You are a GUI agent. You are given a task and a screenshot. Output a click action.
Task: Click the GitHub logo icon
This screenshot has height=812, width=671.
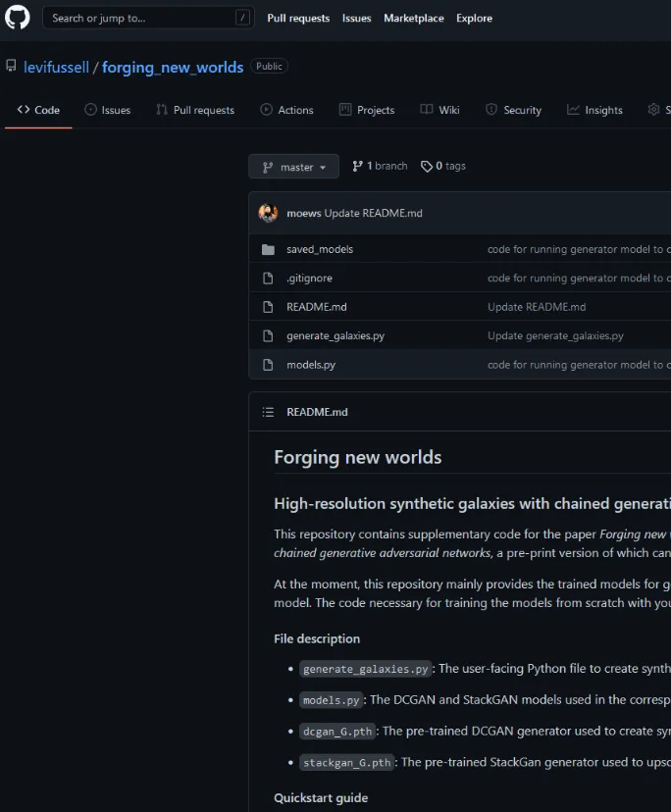[x=18, y=18]
